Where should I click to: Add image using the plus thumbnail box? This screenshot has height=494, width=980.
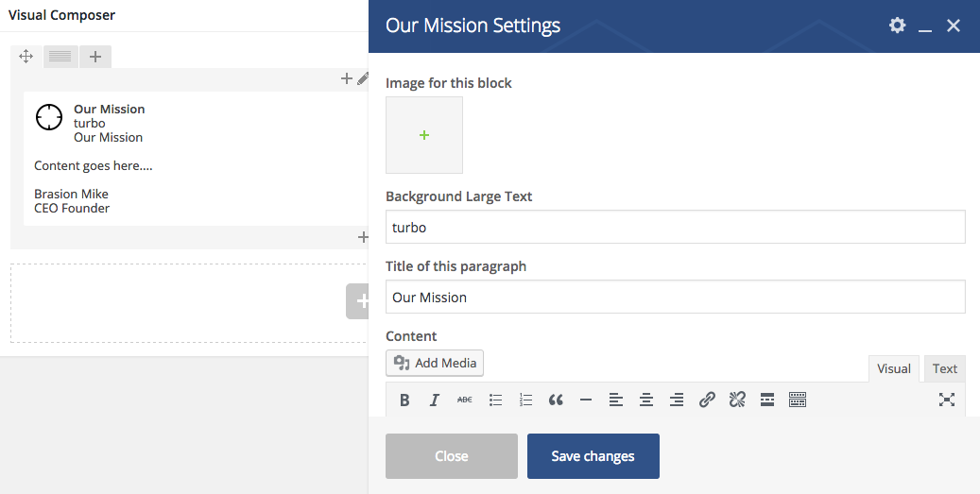tap(424, 135)
